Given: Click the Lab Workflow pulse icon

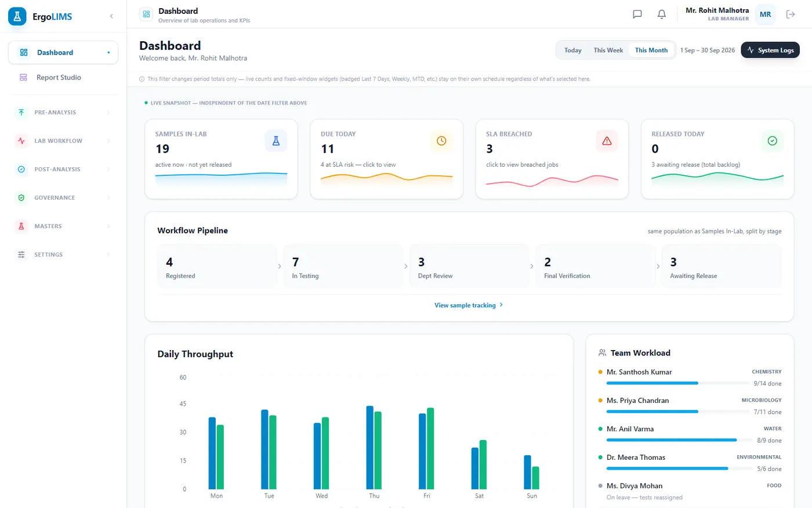Looking at the screenshot, I should point(21,140).
